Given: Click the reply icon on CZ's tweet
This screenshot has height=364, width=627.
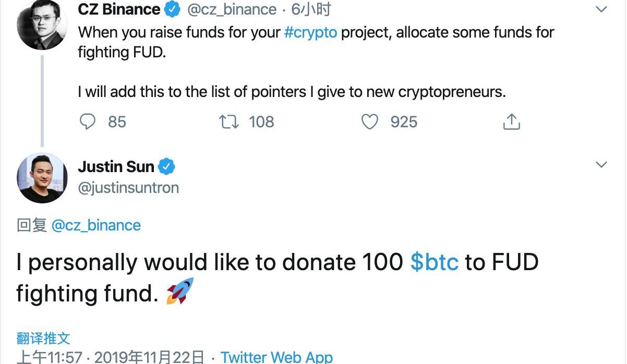Looking at the screenshot, I should click(x=88, y=122).
